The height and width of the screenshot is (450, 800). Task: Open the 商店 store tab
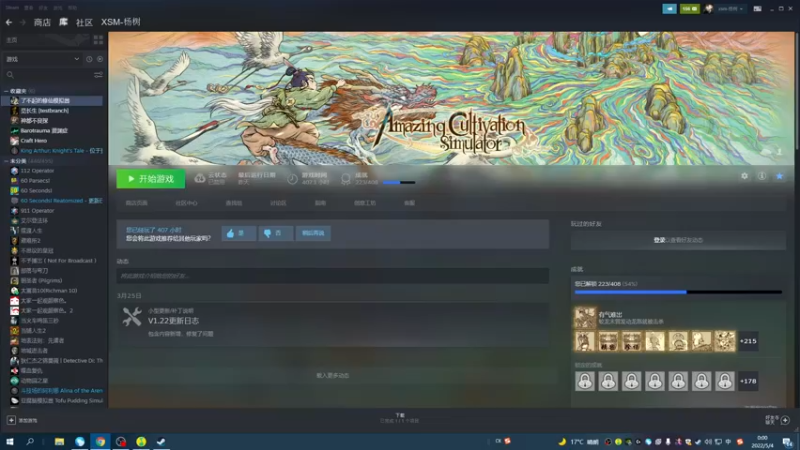42,22
